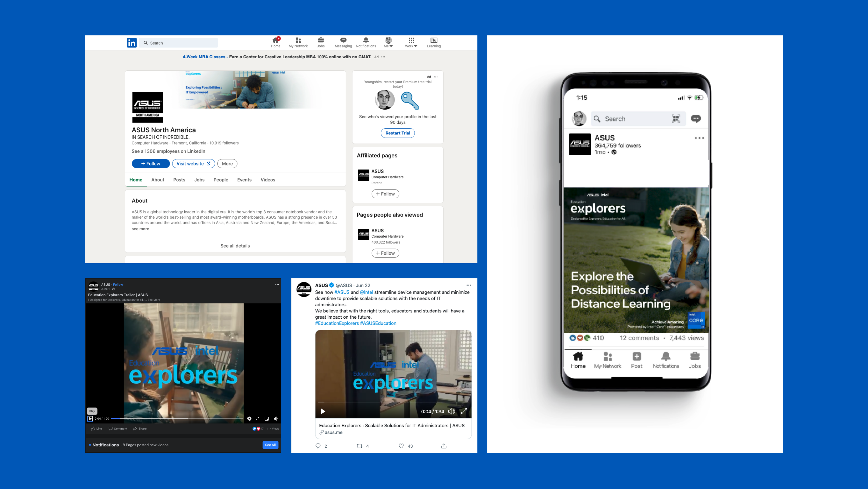This screenshot has width=868, height=489.
Task: Click the heart like icon on tweet
Action: [x=401, y=446]
